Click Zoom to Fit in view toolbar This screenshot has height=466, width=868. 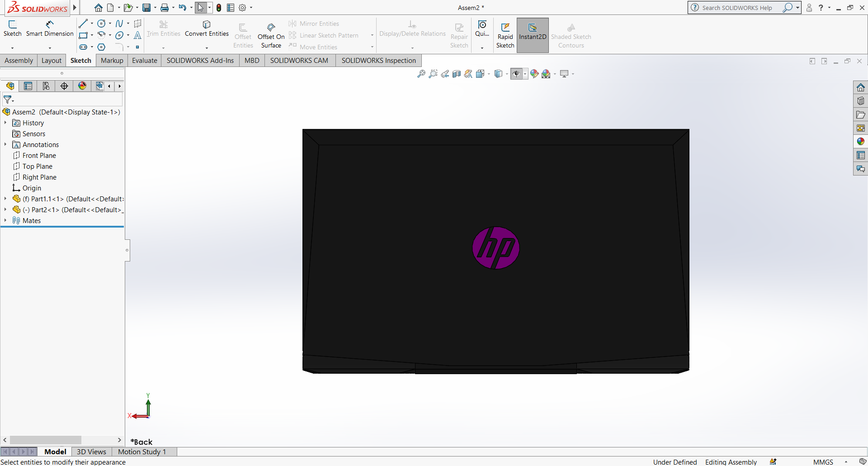(x=421, y=74)
